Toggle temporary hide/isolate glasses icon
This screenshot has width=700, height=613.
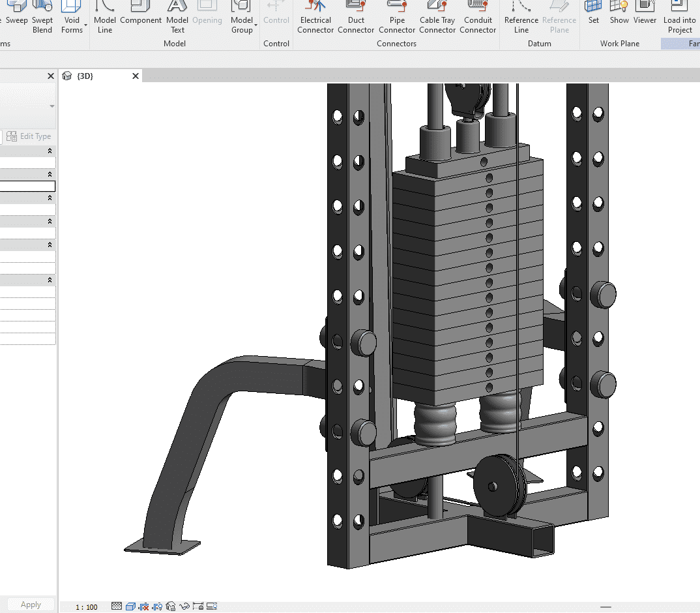(184, 606)
